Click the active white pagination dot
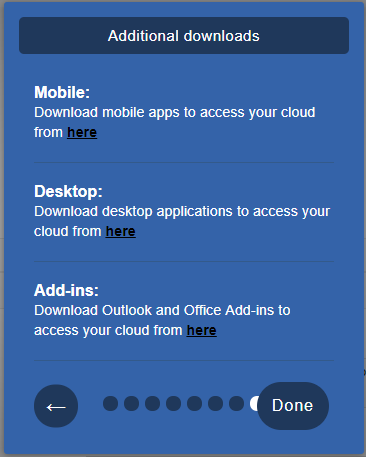Screen dimensions: 366x457 click(254, 403)
